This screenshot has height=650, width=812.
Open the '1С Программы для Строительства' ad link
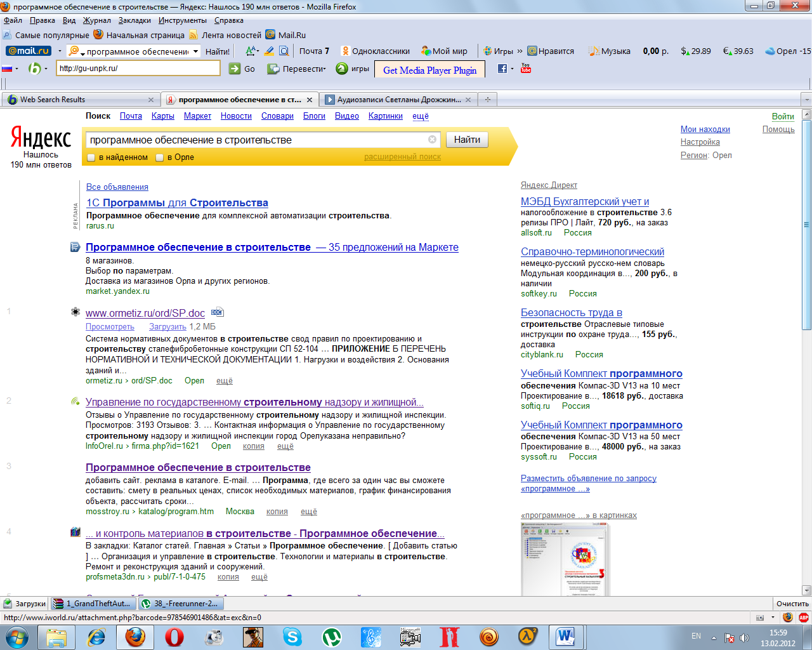click(177, 202)
